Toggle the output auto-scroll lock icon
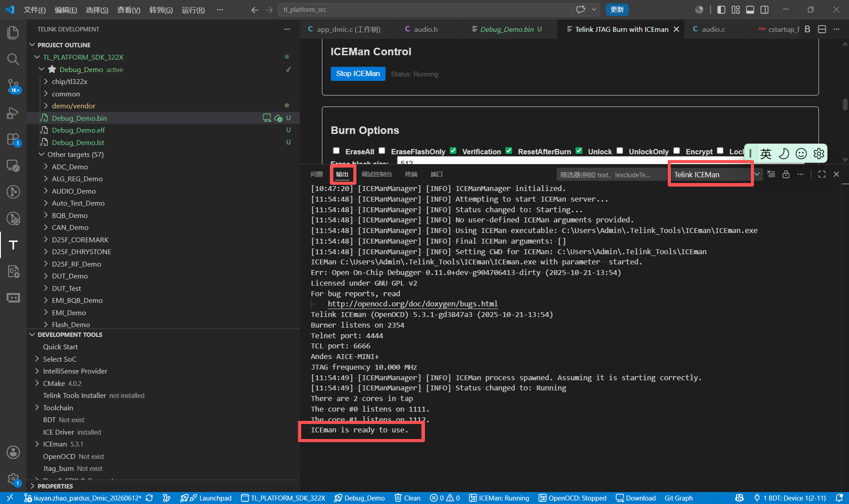 pos(786,174)
